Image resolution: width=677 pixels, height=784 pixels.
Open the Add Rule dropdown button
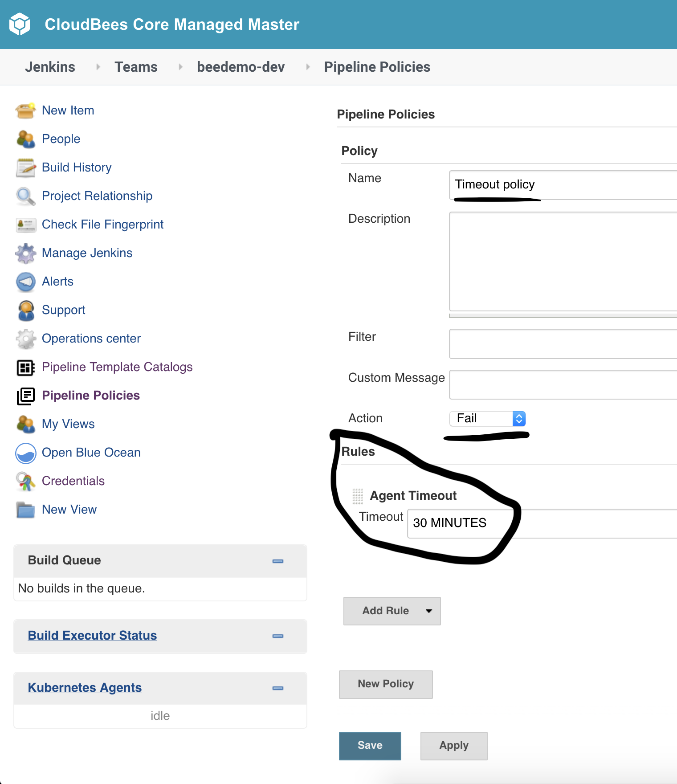(392, 611)
